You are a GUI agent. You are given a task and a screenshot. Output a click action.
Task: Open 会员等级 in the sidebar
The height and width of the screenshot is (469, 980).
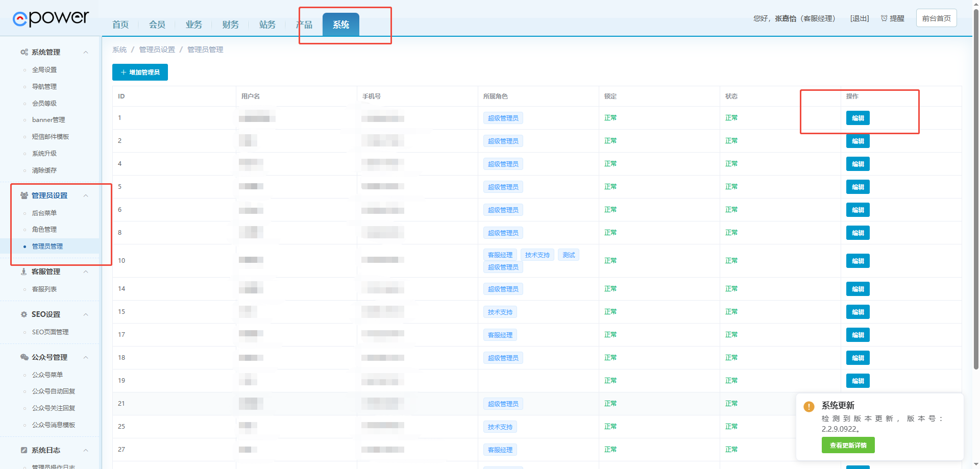pos(44,104)
